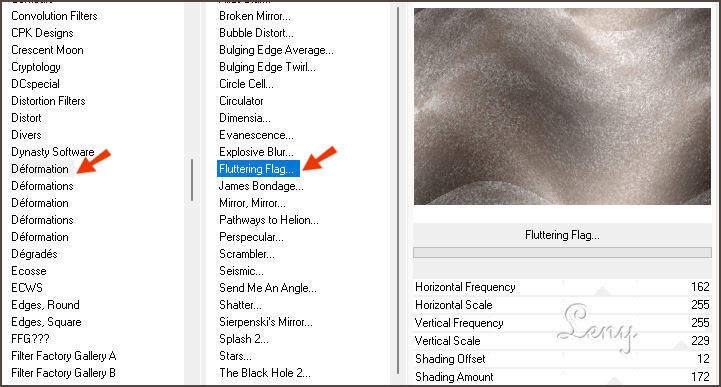Click the Shading Offset slider
Image resolution: width=721 pixels, height=387 pixels.
click(562, 359)
